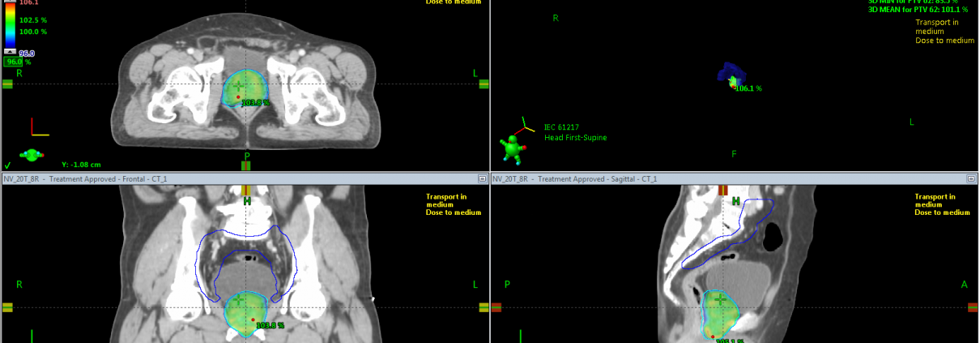The width and height of the screenshot is (980, 343).
Task: Click the 'IEC 61217' label in 3D view
Action: click(560, 126)
